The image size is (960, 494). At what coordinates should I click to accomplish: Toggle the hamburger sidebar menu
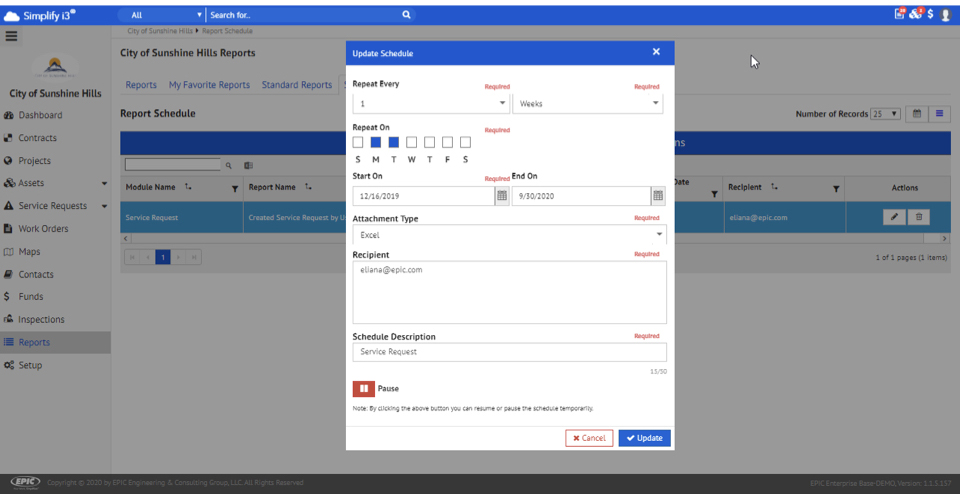click(x=12, y=36)
